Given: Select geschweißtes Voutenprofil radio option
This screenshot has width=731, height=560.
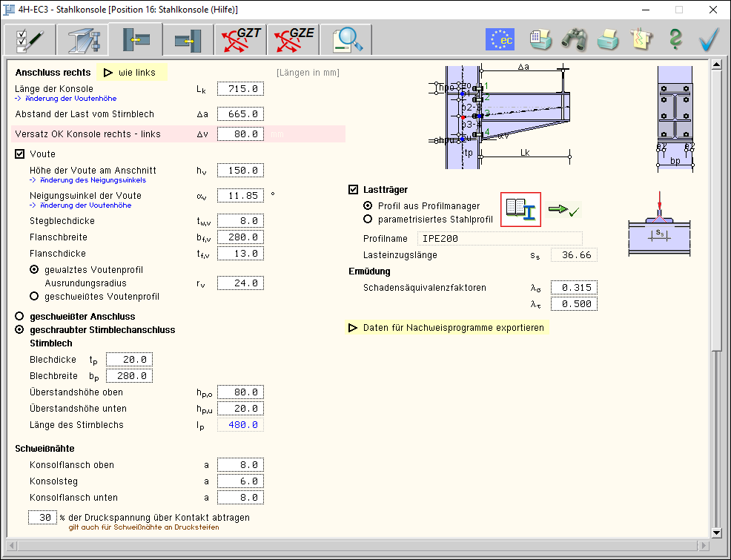Looking at the screenshot, I should coord(34,297).
